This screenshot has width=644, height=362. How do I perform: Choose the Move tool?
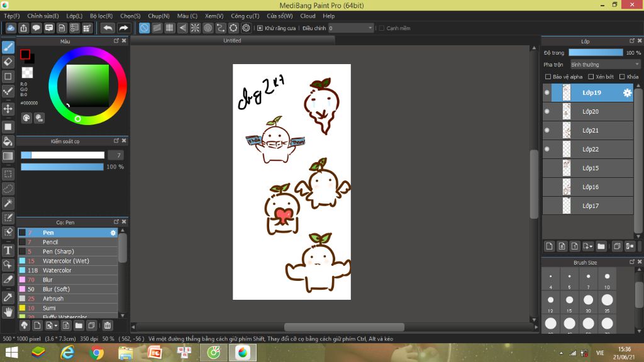[x=8, y=109]
